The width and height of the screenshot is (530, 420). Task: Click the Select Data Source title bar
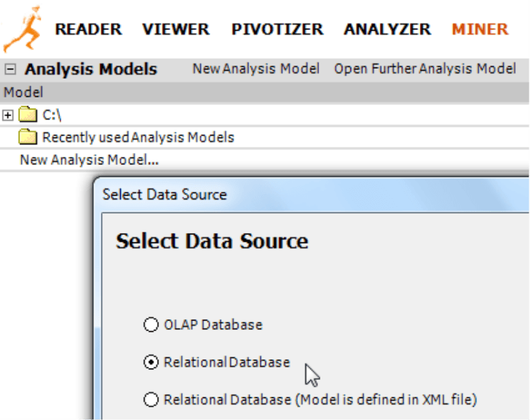pyautogui.click(x=312, y=194)
